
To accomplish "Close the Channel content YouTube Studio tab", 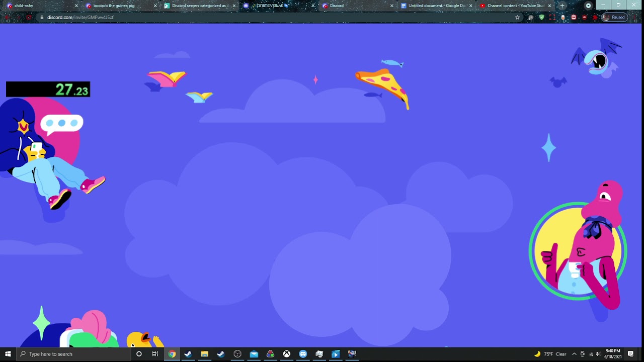I will coord(549,6).
